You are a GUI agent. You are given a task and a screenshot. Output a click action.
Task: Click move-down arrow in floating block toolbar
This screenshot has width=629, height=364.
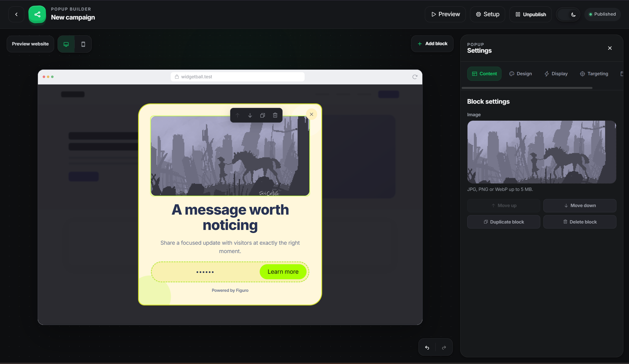tap(250, 115)
